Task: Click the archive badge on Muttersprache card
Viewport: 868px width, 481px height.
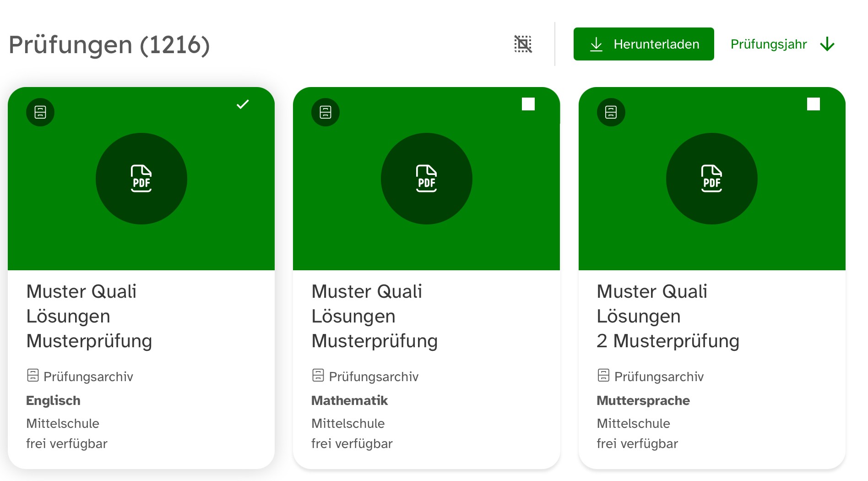Action: click(611, 112)
